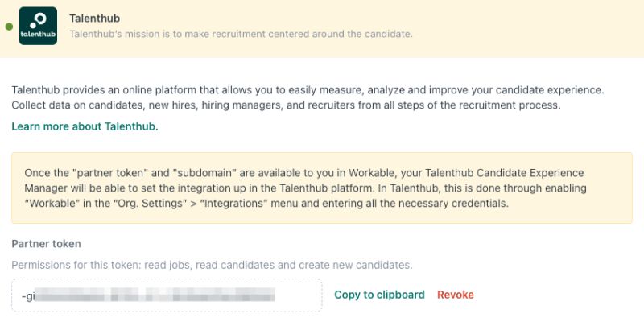Click the quoted "partner token" phrase in the notice
Screen dimensions: 644x322
96,173
